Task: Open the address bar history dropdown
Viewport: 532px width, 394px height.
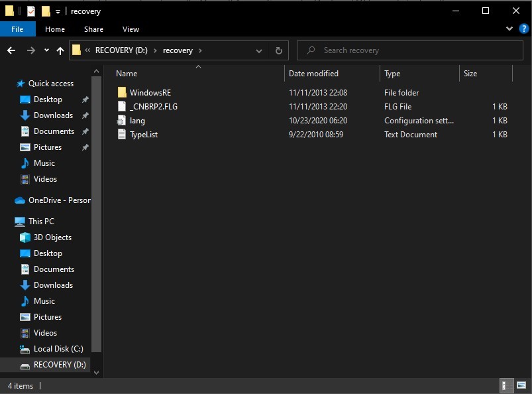Action: pyautogui.click(x=259, y=51)
